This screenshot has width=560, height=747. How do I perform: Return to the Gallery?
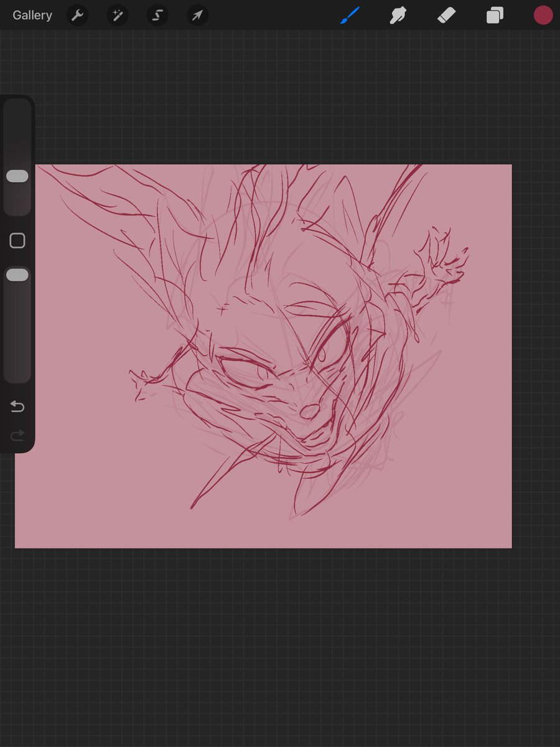[x=32, y=15]
